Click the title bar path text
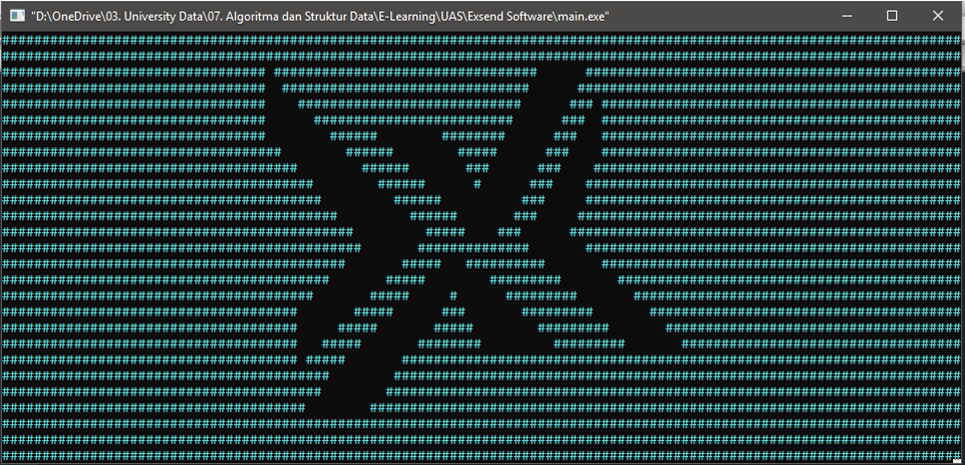The image size is (965, 465). 320,17
